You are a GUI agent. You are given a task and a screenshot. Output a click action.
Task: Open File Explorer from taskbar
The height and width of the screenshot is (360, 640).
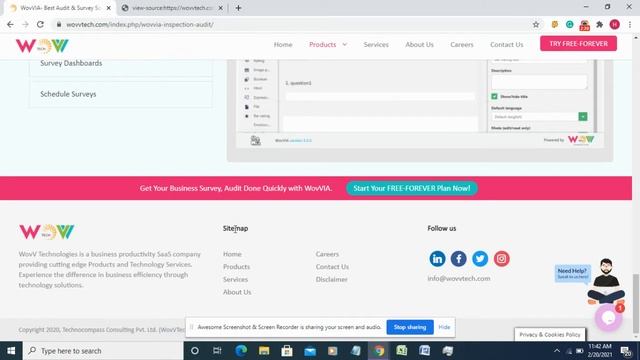264,351
